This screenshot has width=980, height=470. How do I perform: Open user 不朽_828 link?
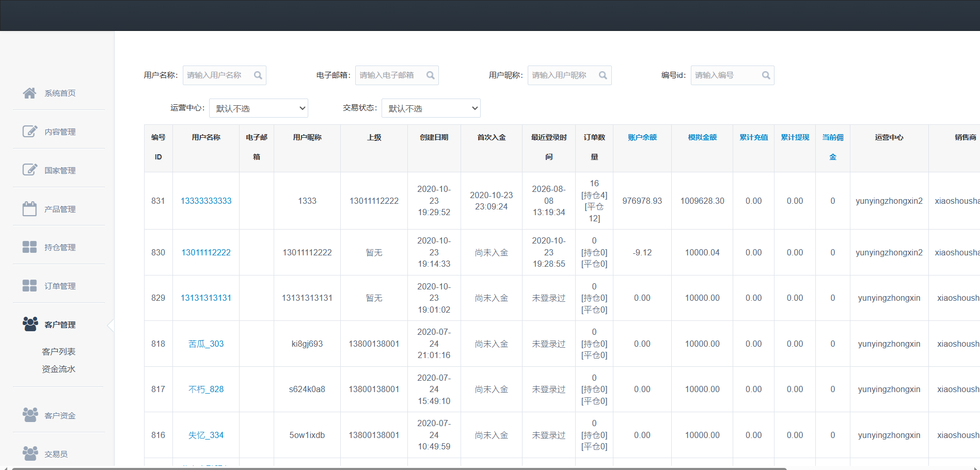pyautogui.click(x=206, y=389)
